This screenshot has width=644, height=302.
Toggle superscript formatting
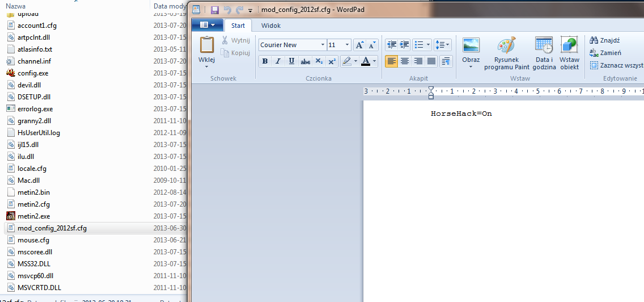click(x=332, y=61)
